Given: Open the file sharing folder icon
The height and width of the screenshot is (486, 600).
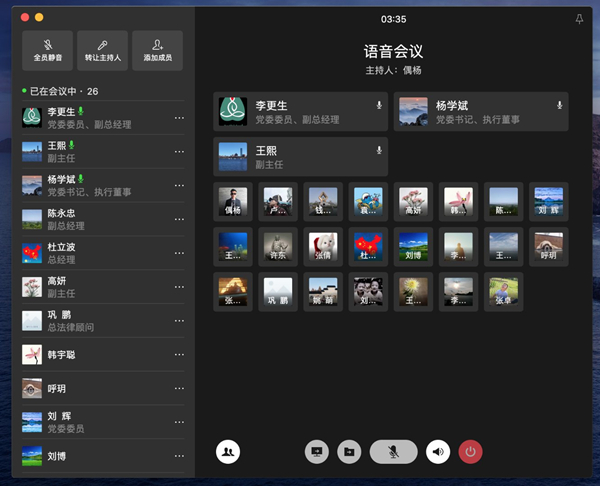Looking at the screenshot, I should [x=349, y=452].
